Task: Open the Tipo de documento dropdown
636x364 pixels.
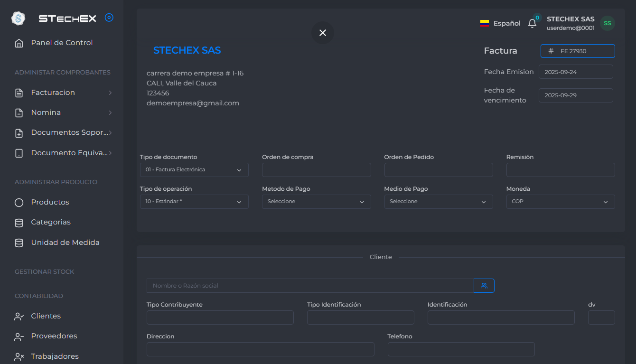Action: click(x=194, y=170)
